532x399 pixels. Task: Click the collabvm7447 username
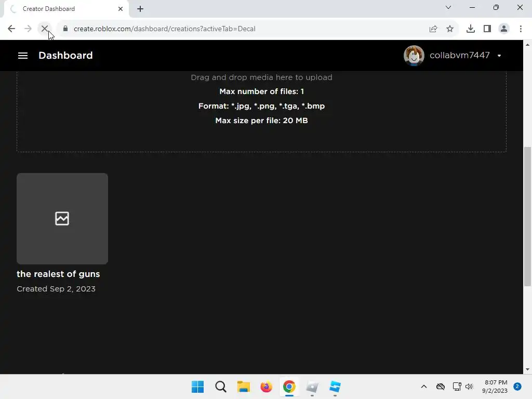click(459, 55)
